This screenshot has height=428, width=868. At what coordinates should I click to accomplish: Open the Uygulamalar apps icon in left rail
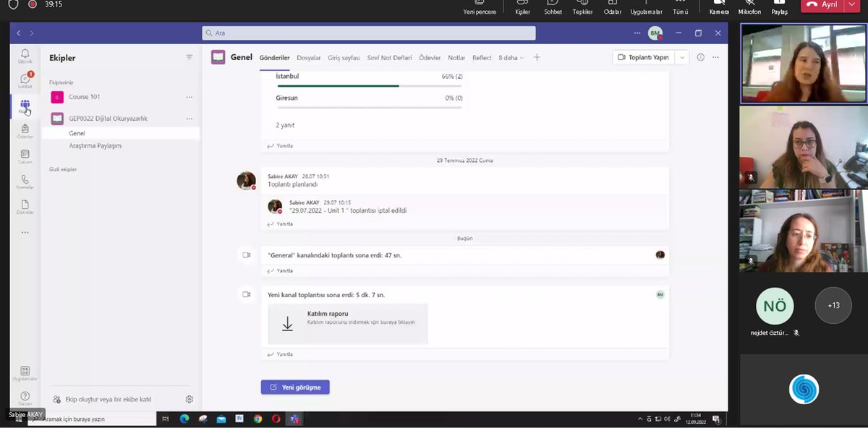pos(25,373)
